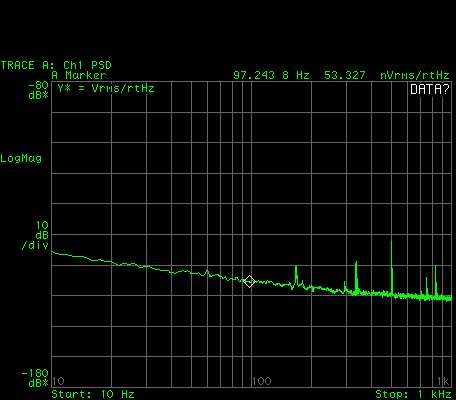Click the '-180 dB*' bottom scale label
This screenshot has height=400, width=456.
pyautogui.click(x=35, y=378)
